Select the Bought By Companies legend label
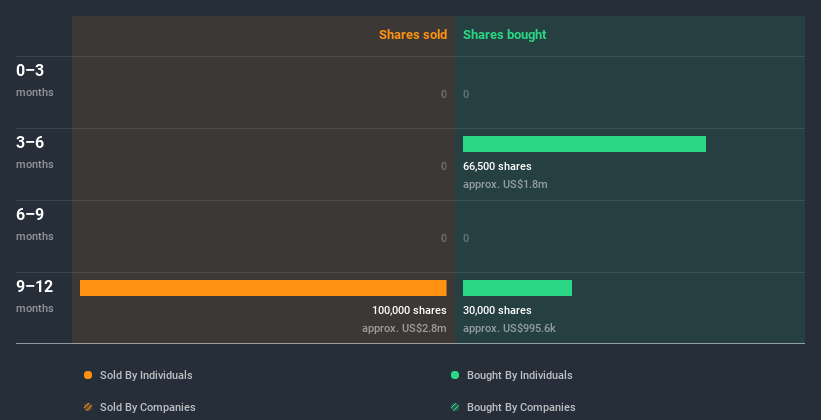Viewport: 821px width, 420px height. 521,407
